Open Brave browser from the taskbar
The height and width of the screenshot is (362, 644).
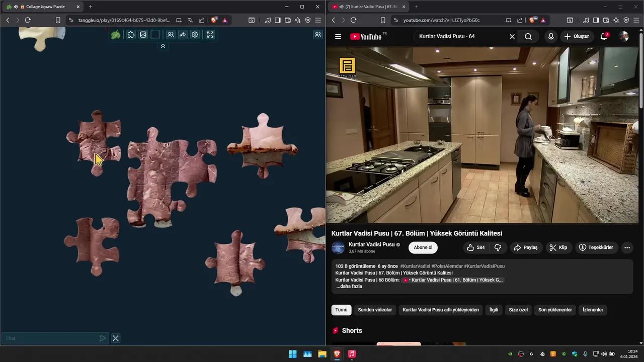coord(337,354)
